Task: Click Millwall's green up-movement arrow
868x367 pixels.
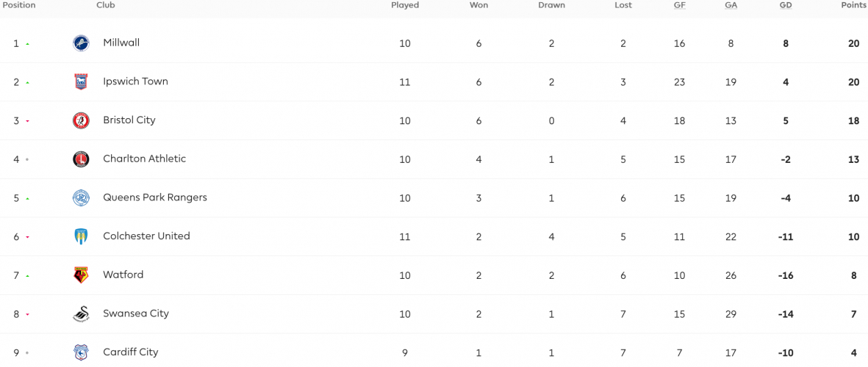Action: click(x=27, y=43)
